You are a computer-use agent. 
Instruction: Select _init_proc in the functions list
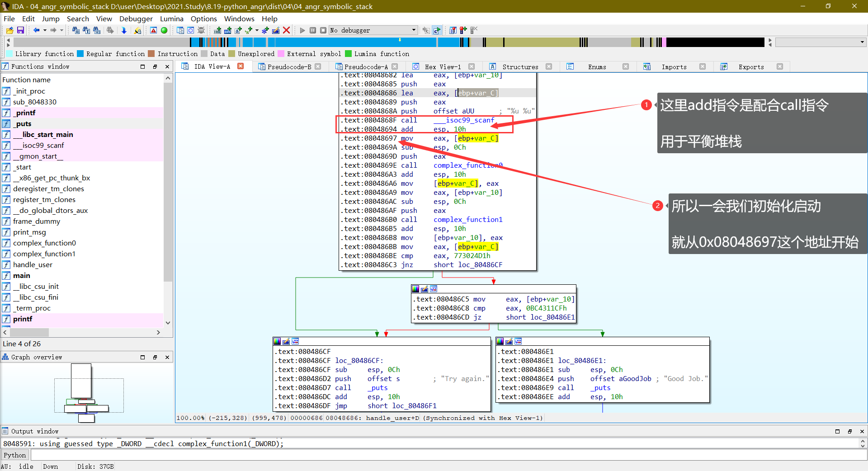click(29, 91)
